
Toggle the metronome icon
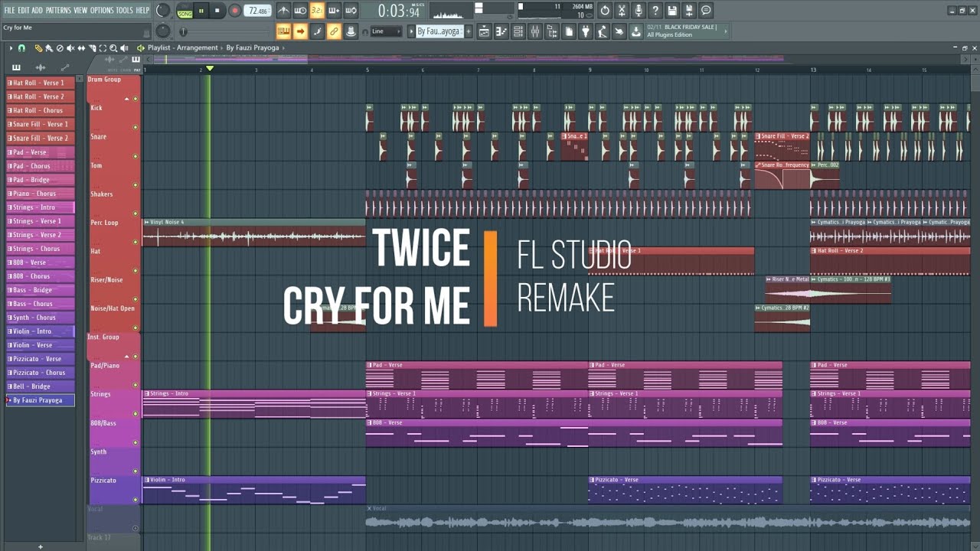point(283,11)
